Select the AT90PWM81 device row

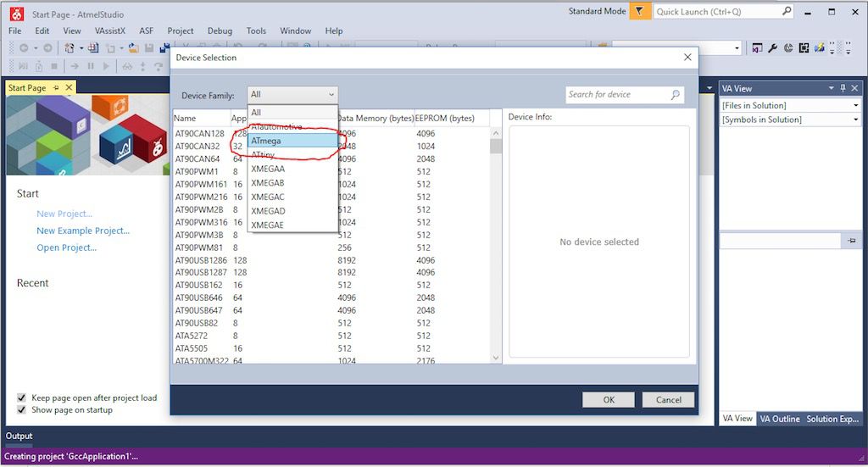click(331, 247)
